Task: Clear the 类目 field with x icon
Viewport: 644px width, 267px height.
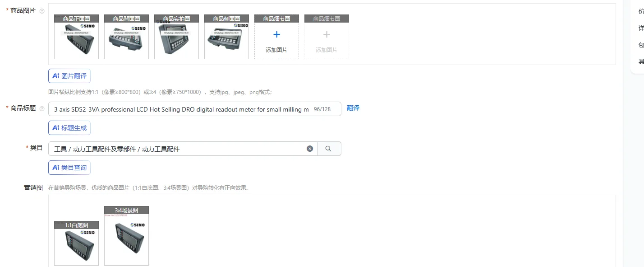Action: pos(310,149)
